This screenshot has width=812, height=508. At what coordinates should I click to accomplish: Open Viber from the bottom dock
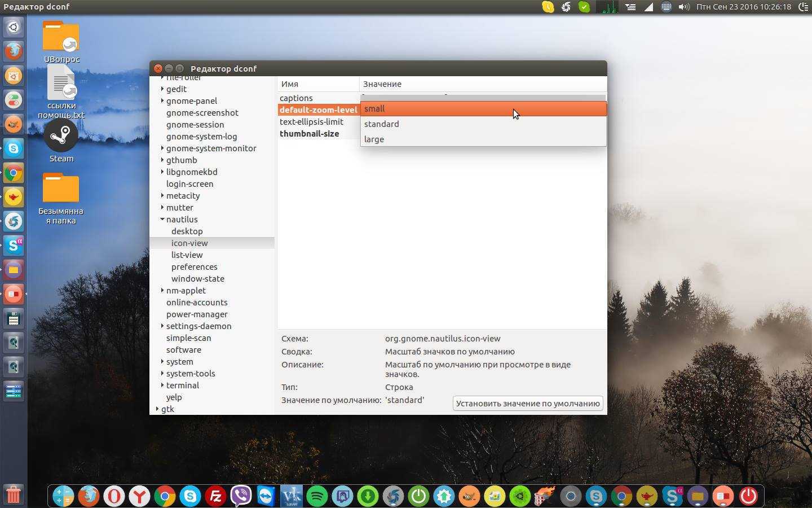(241, 496)
